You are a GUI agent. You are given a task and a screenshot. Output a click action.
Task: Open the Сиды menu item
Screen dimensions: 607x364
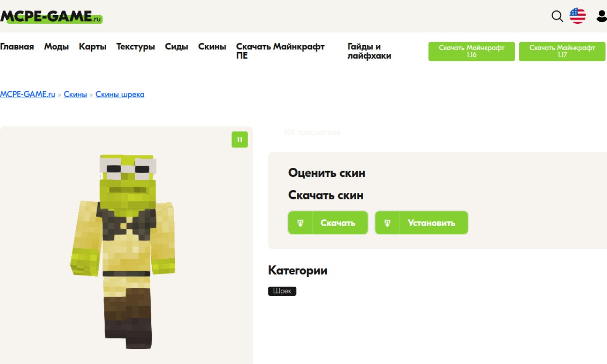tap(176, 46)
